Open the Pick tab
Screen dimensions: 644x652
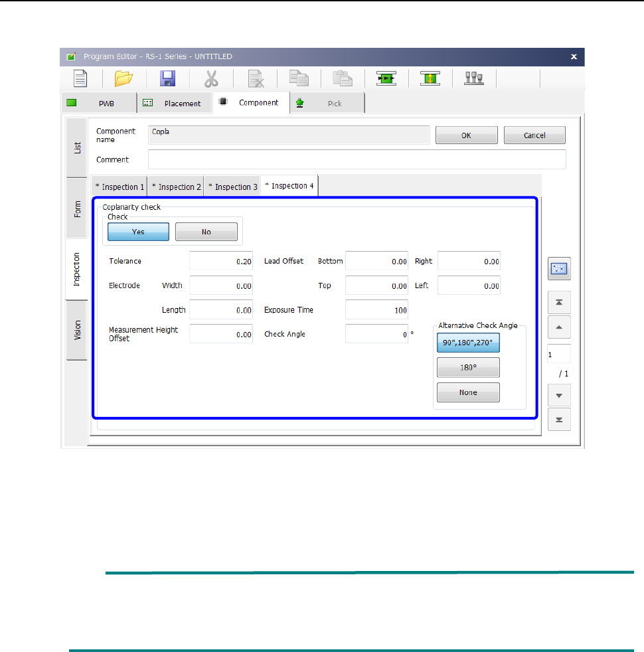[327, 103]
